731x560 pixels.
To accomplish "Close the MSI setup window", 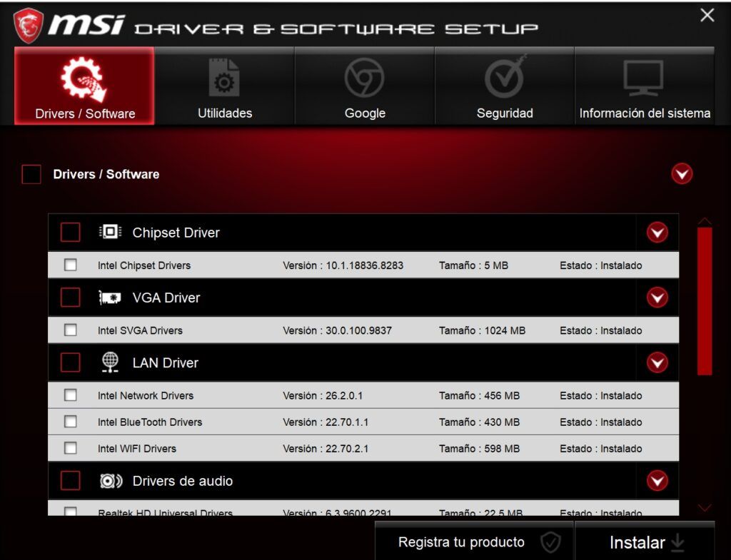I will pos(707,15).
